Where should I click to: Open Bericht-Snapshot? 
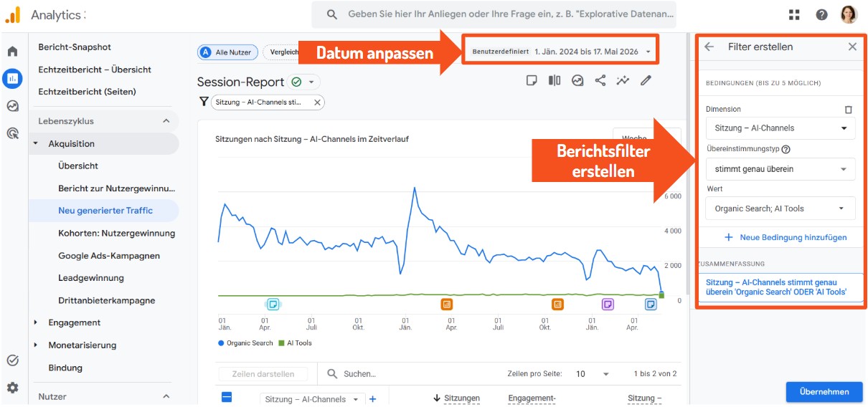pos(75,47)
